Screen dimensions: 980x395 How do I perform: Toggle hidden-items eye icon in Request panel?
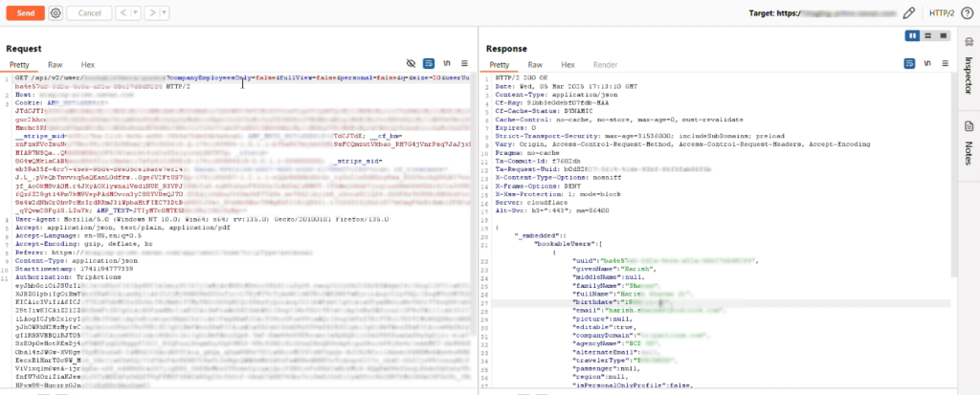click(412, 63)
